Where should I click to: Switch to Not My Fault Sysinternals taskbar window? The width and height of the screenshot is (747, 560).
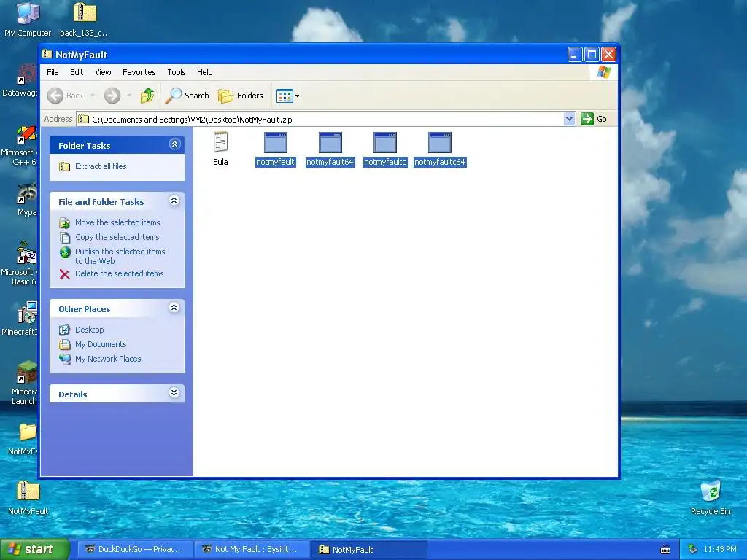(x=252, y=550)
